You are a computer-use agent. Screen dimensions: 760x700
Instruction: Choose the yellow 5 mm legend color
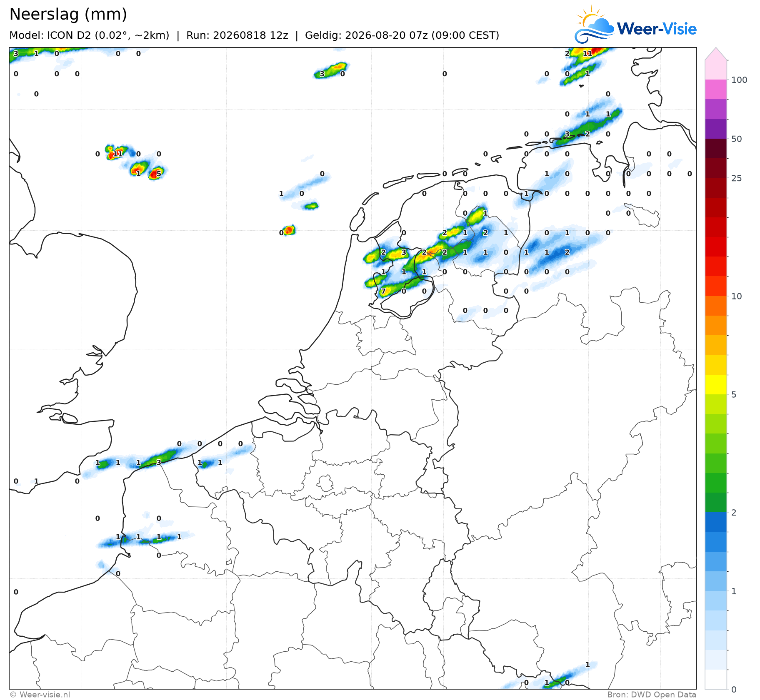click(716, 385)
